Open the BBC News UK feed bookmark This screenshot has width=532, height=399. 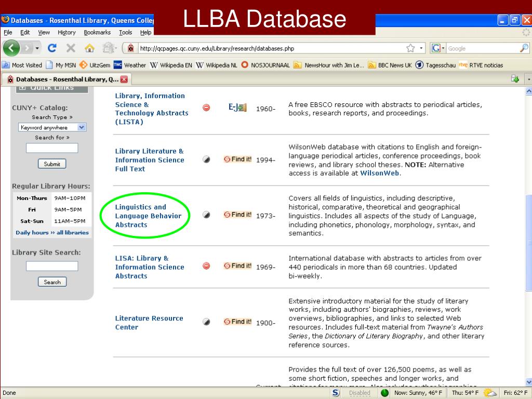(x=390, y=65)
